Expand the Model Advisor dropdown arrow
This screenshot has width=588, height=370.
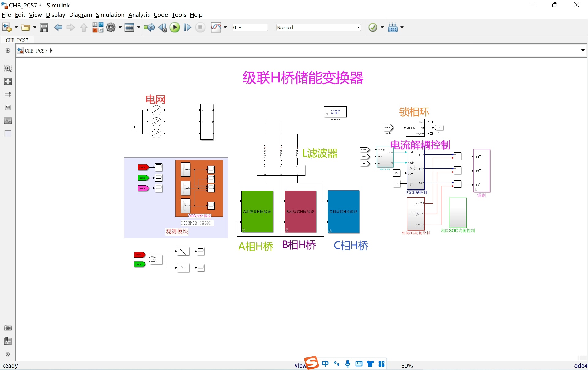[382, 28]
